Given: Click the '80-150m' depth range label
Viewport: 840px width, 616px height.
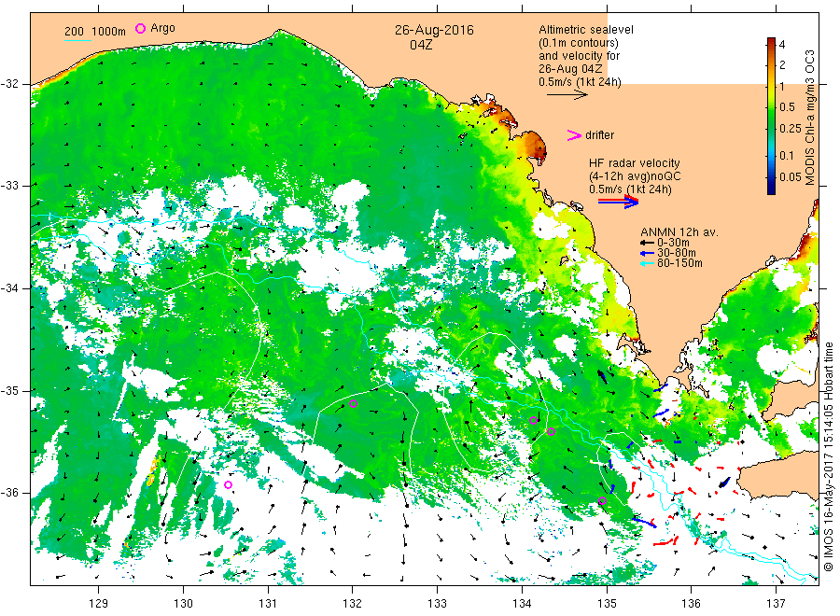Looking at the screenshot, I should coord(679,263).
